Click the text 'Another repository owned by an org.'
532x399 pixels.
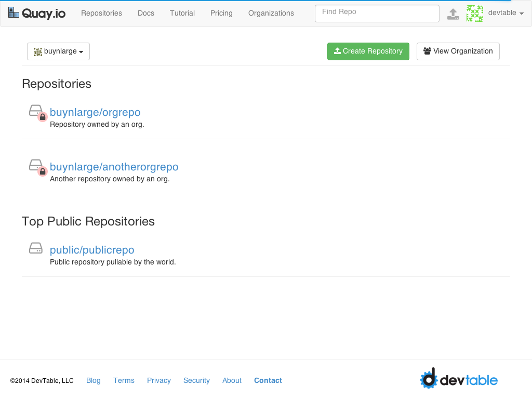click(110, 179)
